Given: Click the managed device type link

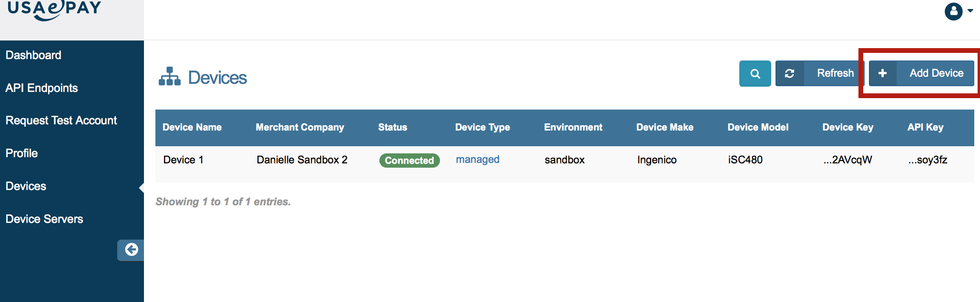Looking at the screenshot, I should point(478,160).
